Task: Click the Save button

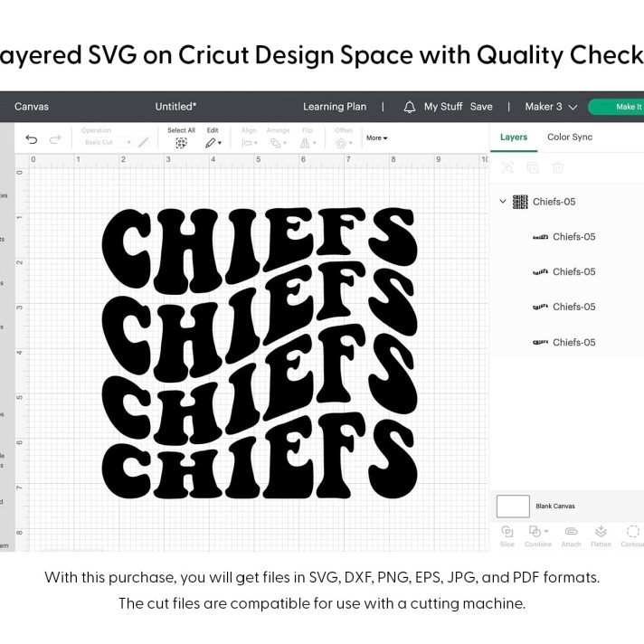Action: 481,107
